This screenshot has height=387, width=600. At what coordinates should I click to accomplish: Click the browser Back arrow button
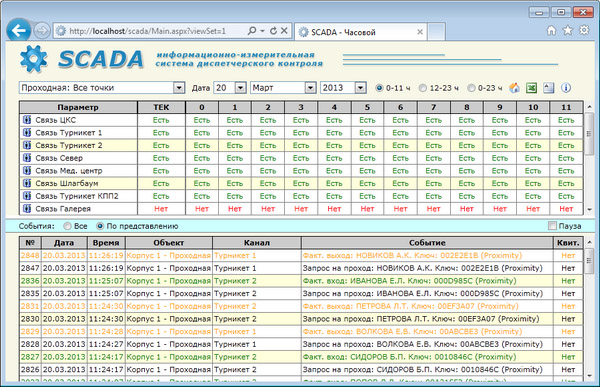tap(18, 30)
